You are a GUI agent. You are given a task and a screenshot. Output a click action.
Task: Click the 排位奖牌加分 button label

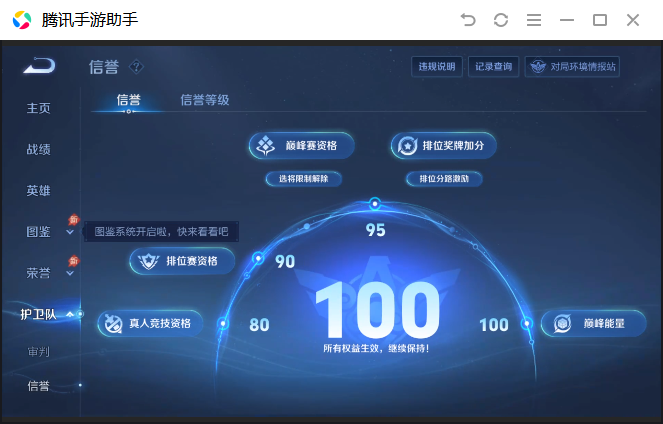[453, 146]
